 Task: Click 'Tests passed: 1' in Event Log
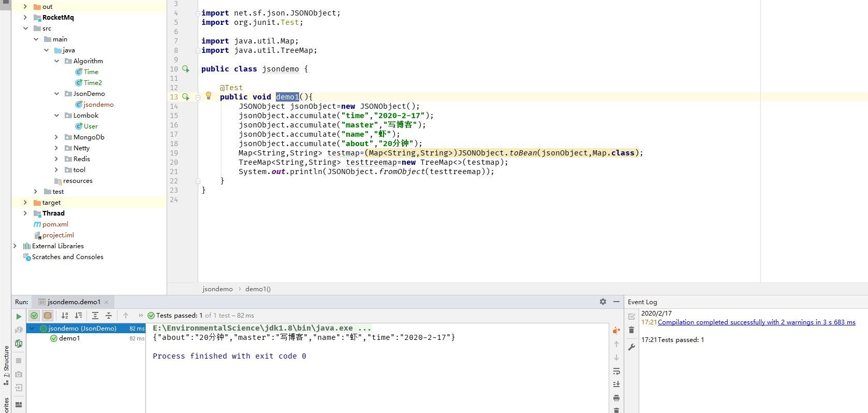click(681, 340)
